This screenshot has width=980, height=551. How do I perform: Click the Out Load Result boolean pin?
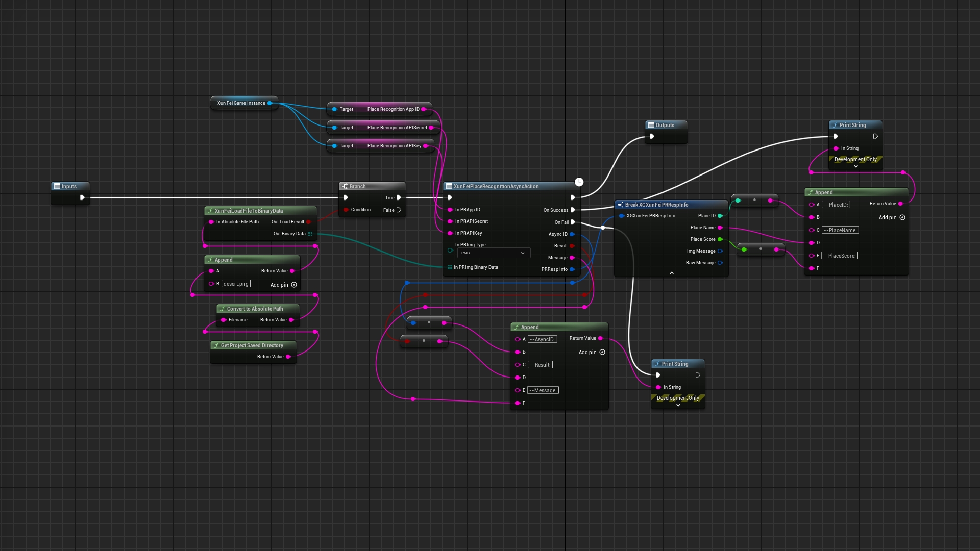(x=309, y=222)
